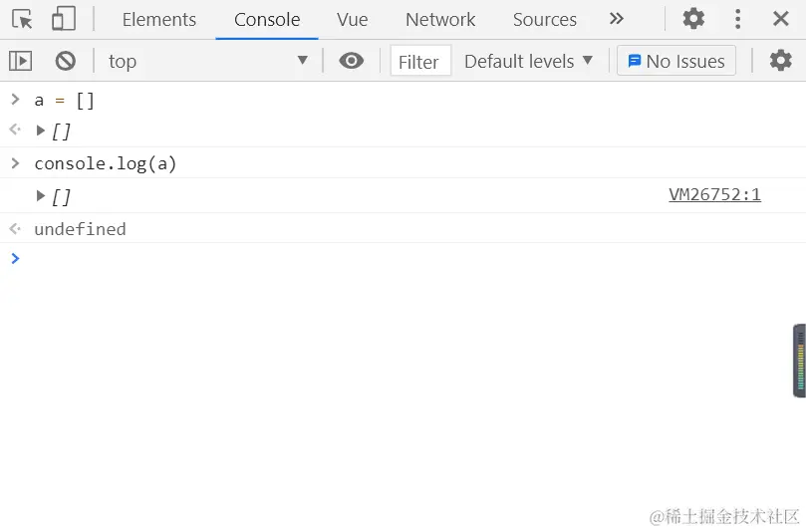Open console settings gear icon
Image resolution: width=806 pixels, height=532 pixels.
click(780, 61)
